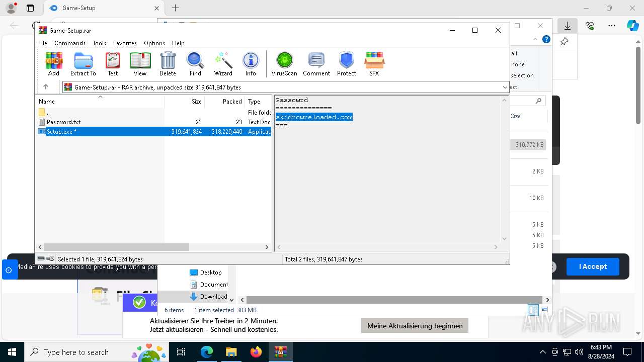
Task: Open Edge settings and more menu
Action: click(612, 26)
